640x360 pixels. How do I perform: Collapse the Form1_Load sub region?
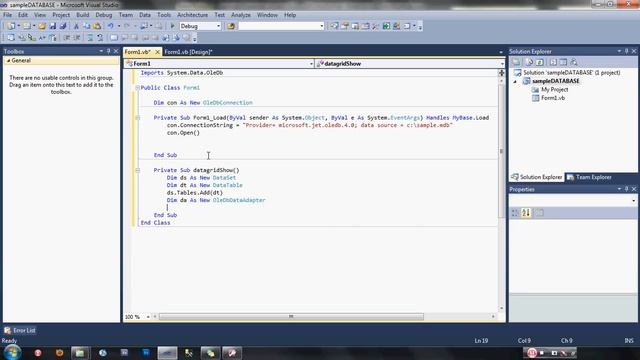click(138, 118)
